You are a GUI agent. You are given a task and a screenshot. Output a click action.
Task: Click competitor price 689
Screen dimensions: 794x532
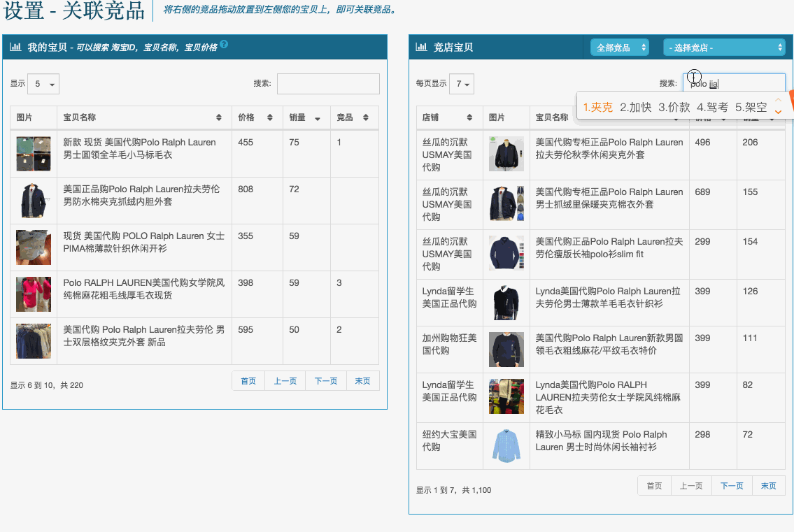[x=702, y=192]
